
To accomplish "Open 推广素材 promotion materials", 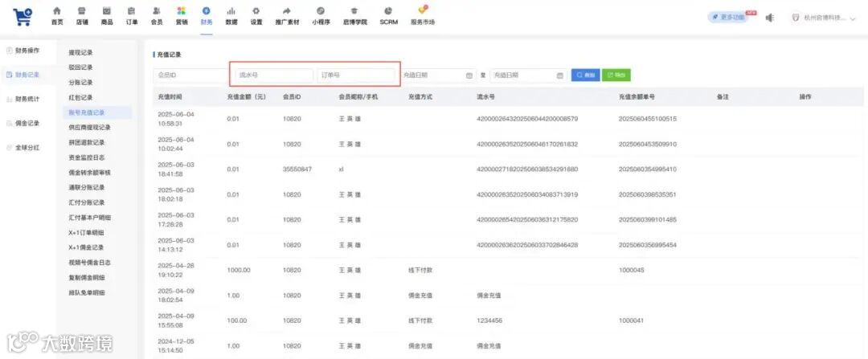I will pos(287,16).
